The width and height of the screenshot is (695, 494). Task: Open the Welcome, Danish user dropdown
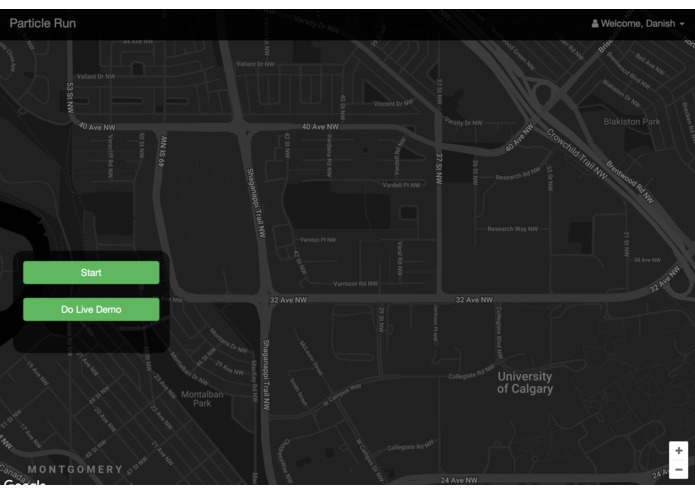(638, 23)
